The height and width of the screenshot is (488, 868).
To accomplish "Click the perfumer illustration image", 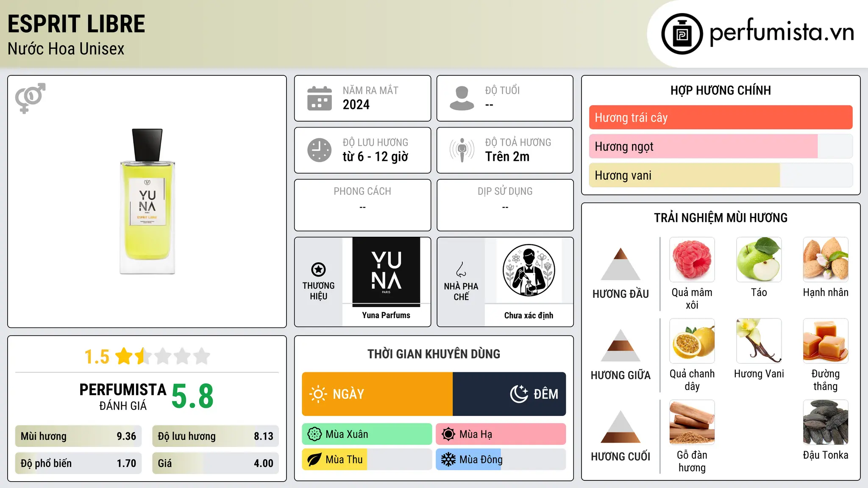I will point(529,270).
